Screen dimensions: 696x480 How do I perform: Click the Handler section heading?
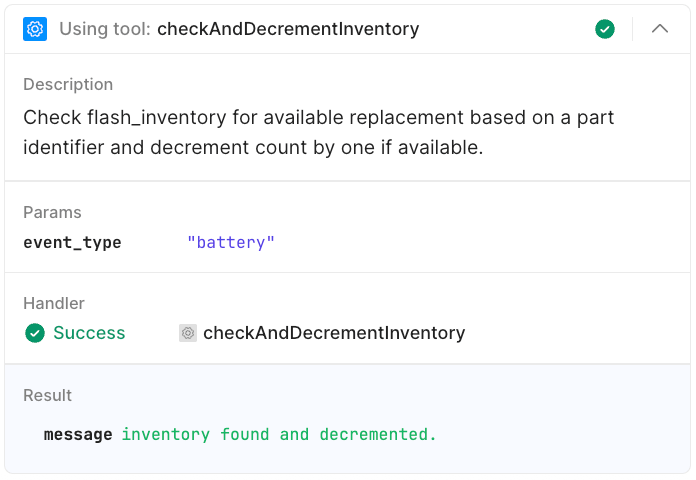(x=54, y=303)
